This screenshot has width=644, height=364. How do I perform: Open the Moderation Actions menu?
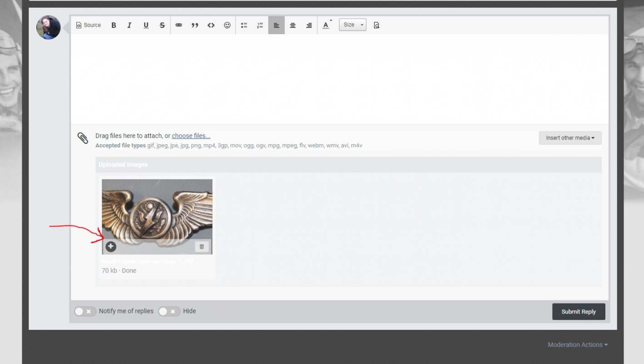click(x=577, y=344)
